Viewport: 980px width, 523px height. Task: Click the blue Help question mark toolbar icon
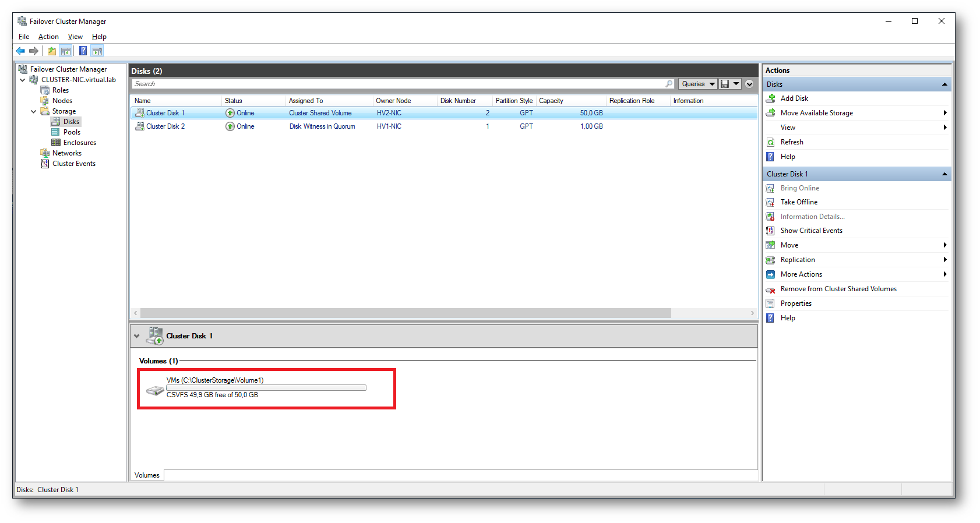click(x=83, y=51)
